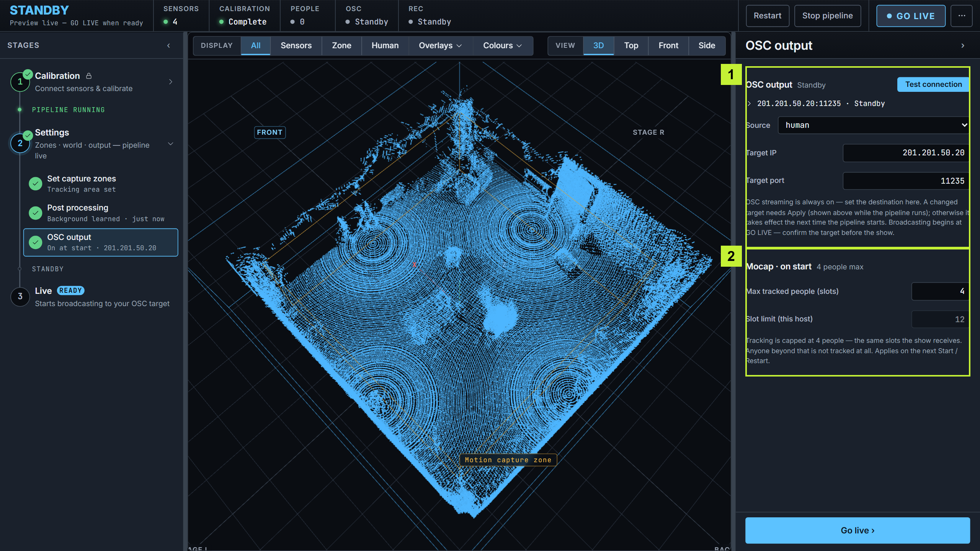The width and height of the screenshot is (980, 551).
Task: Click the Restart button
Action: click(768, 16)
